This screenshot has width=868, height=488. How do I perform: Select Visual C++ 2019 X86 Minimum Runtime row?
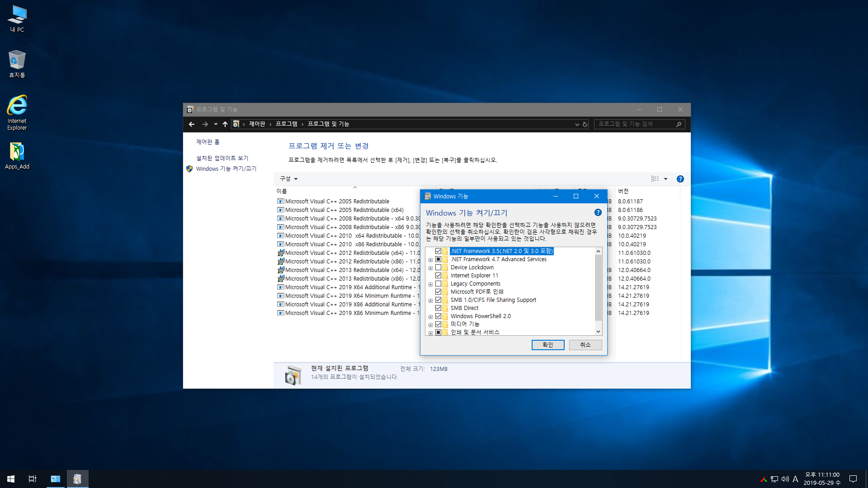tap(348, 313)
